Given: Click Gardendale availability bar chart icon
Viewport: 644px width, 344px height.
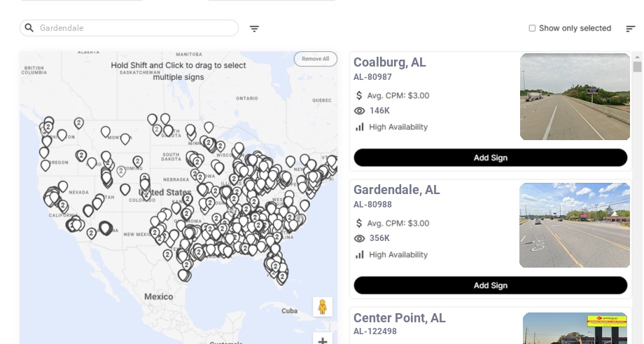Looking at the screenshot, I should [x=360, y=254].
